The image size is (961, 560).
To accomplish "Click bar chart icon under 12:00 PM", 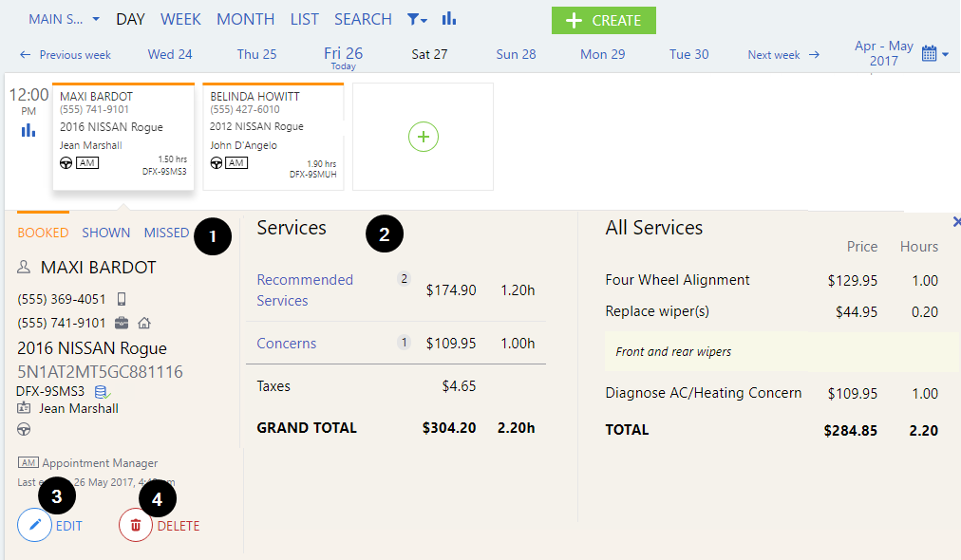I will click(x=28, y=131).
